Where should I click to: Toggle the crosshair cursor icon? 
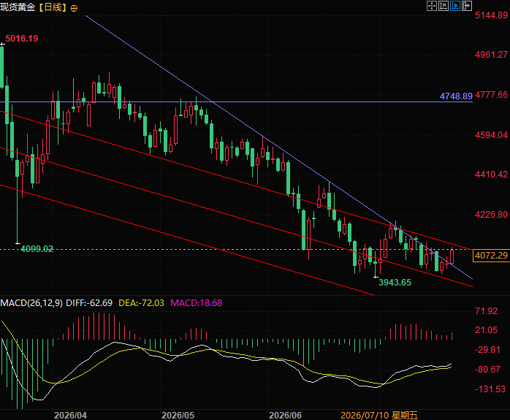pyautogui.click(x=432, y=6)
